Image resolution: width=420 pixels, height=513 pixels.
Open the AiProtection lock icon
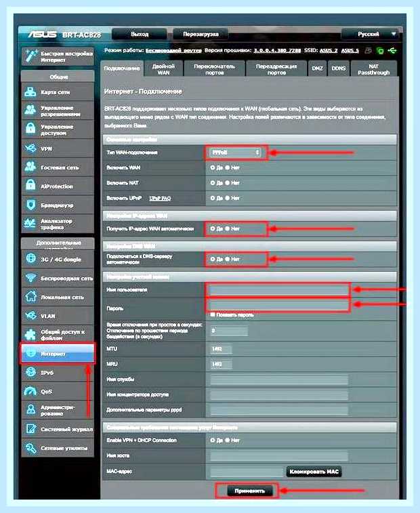pyautogui.click(x=30, y=186)
